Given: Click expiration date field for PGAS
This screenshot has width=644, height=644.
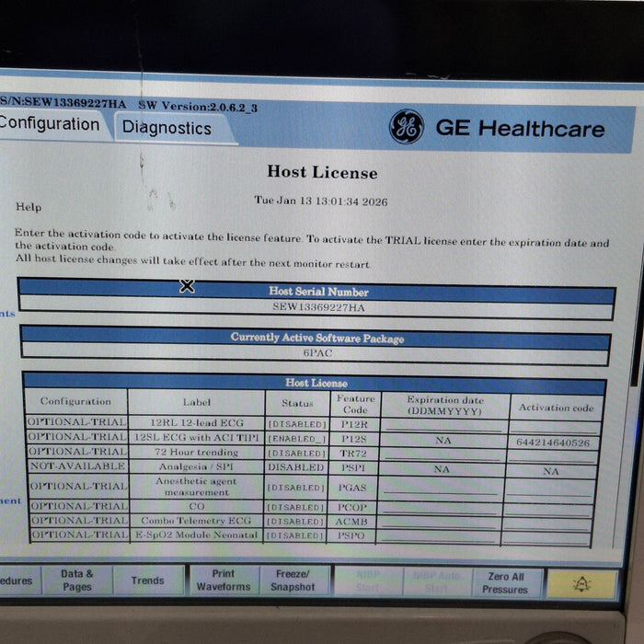Looking at the screenshot, I should point(441,487).
